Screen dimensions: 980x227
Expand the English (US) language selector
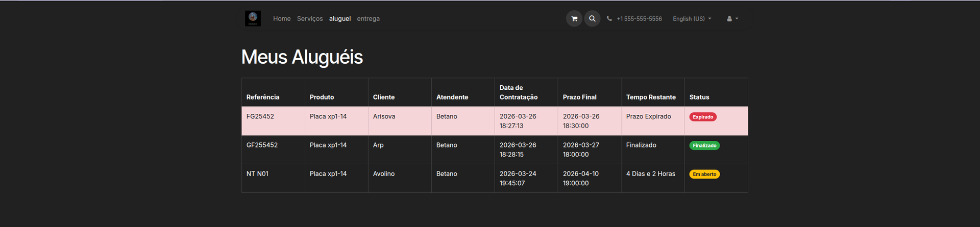click(692, 19)
